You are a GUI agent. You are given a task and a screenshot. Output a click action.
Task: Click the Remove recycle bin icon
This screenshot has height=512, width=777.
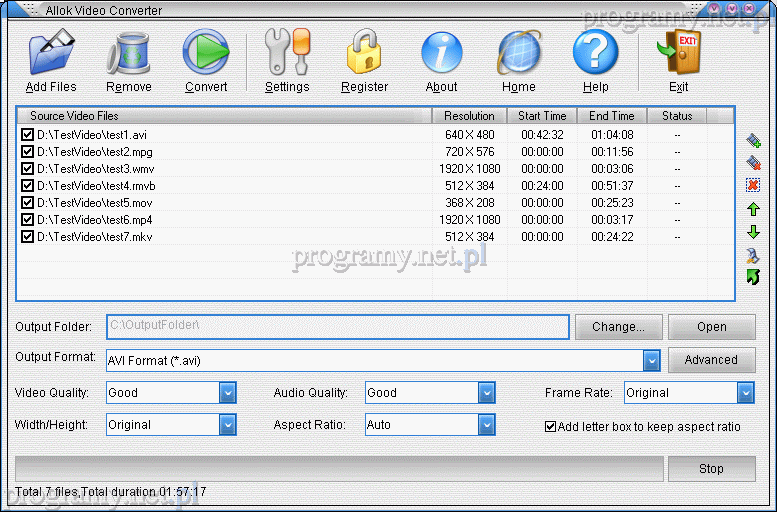coord(129,53)
